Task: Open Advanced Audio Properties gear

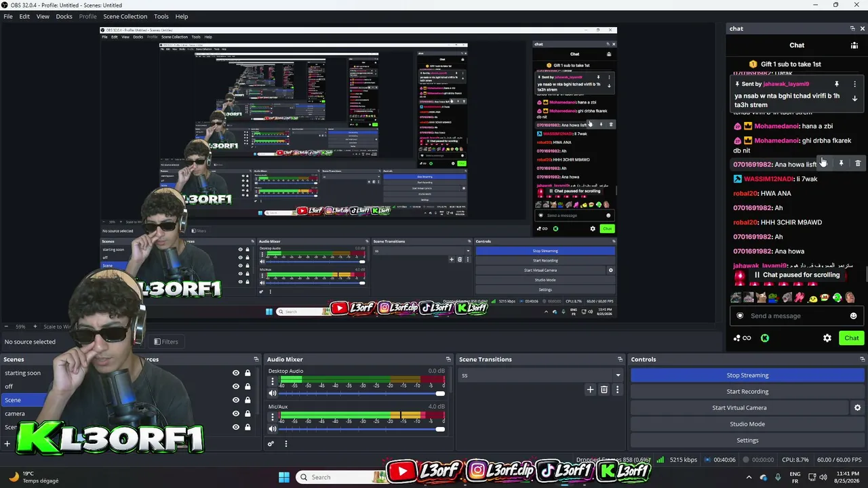Action: pyautogui.click(x=271, y=444)
